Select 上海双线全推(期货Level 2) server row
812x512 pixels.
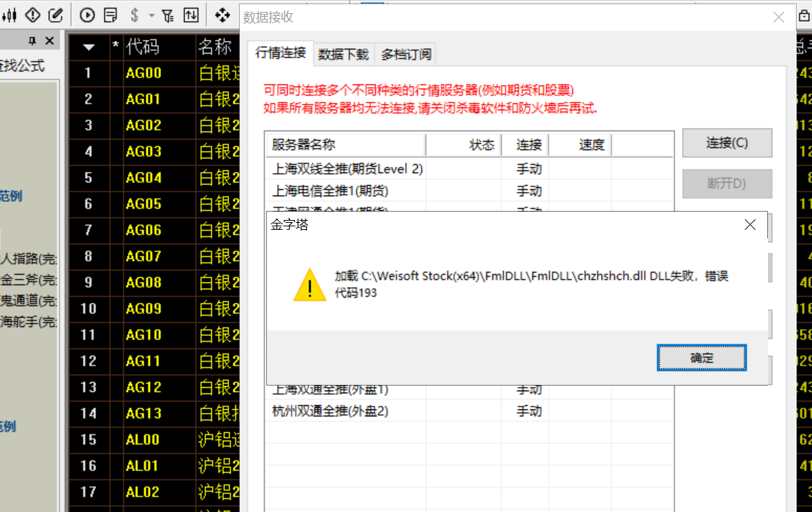(x=347, y=169)
